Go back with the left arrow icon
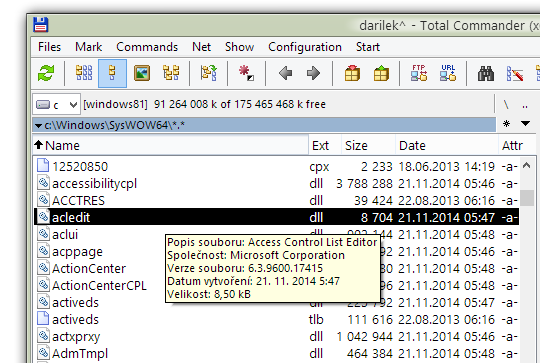This screenshot has width=540, height=363. coord(285,73)
